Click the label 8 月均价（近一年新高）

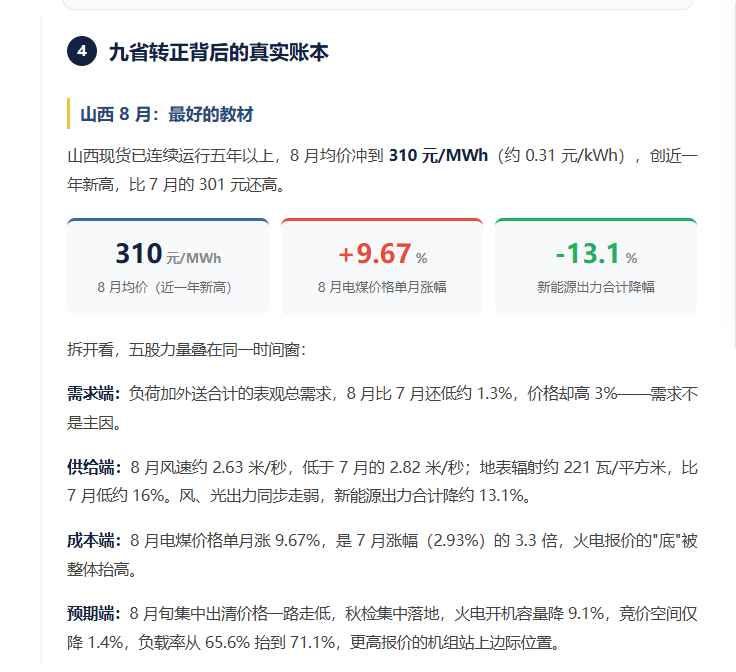tap(164, 287)
